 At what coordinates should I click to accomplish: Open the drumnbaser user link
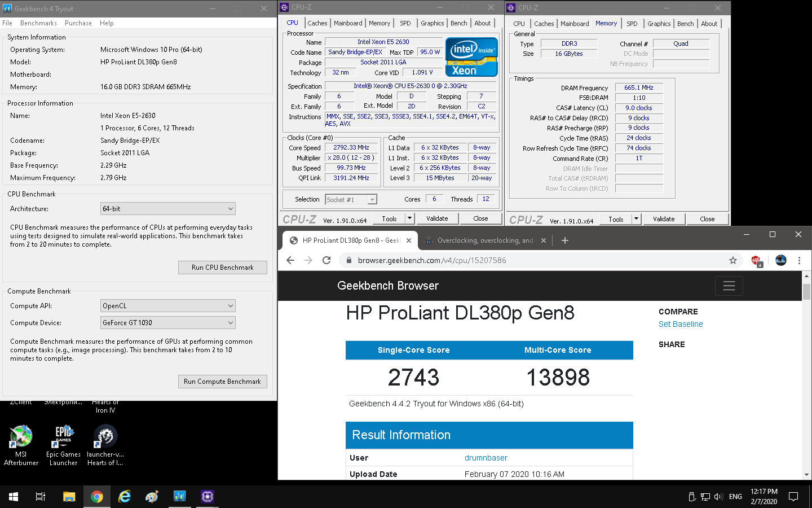coord(486,458)
